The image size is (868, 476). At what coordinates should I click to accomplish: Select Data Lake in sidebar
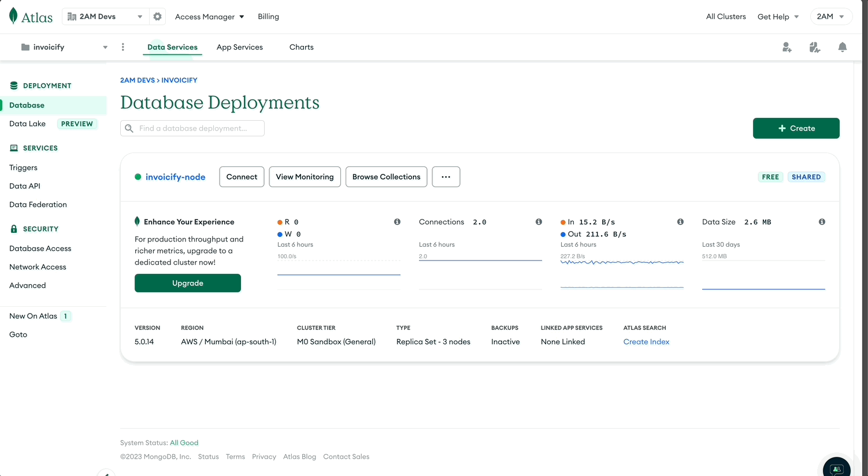27,124
